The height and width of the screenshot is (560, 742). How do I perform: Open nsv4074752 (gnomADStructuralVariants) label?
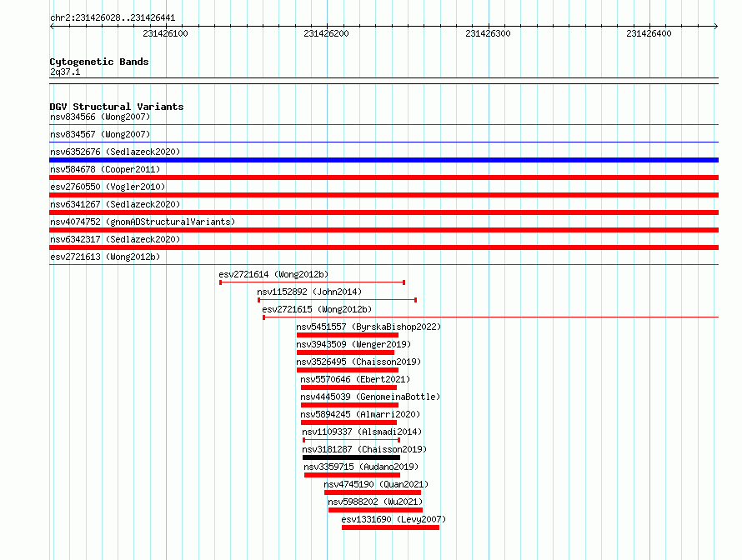(x=143, y=222)
